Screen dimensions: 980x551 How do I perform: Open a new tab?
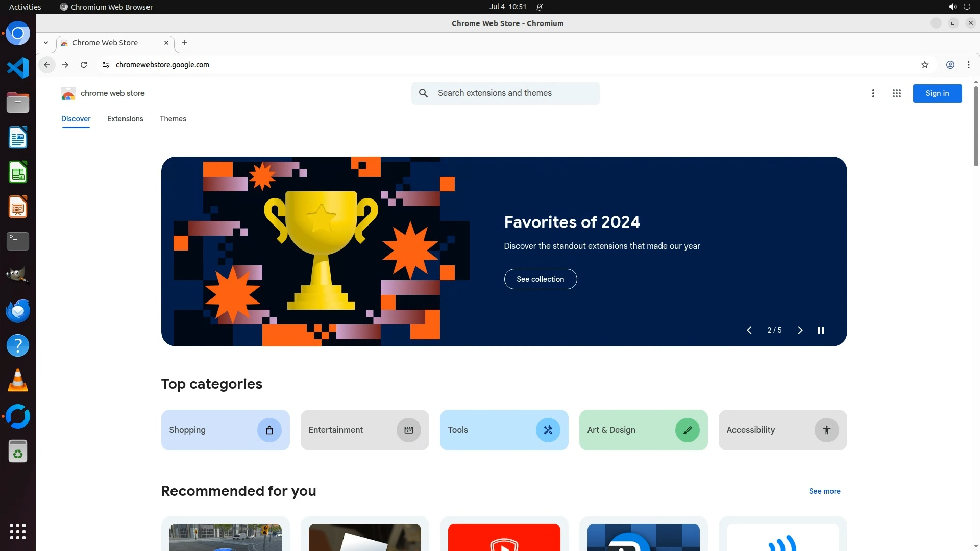[x=185, y=43]
